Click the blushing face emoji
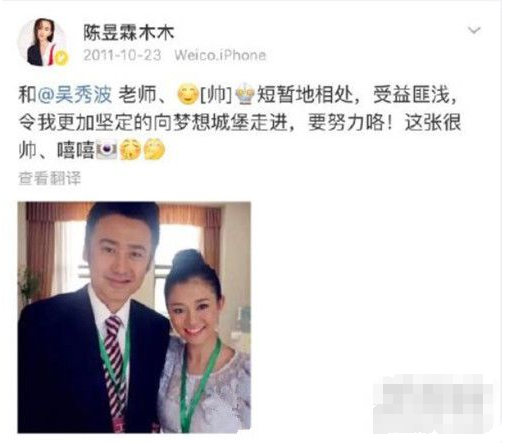 pyautogui.click(x=131, y=149)
